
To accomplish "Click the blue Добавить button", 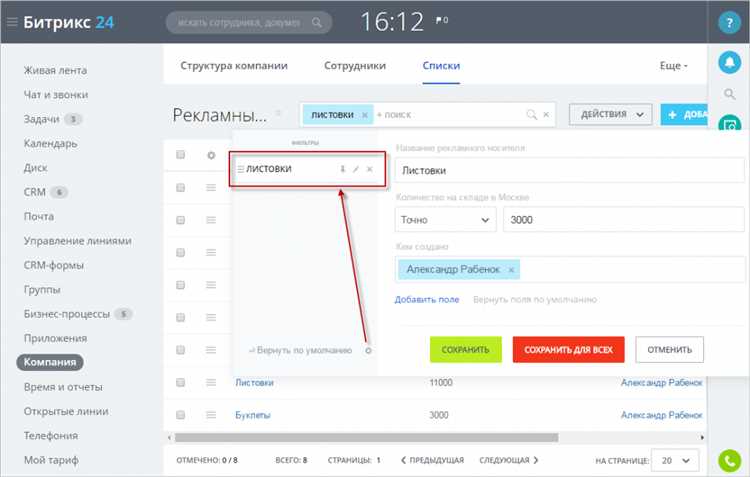I will click(684, 114).
